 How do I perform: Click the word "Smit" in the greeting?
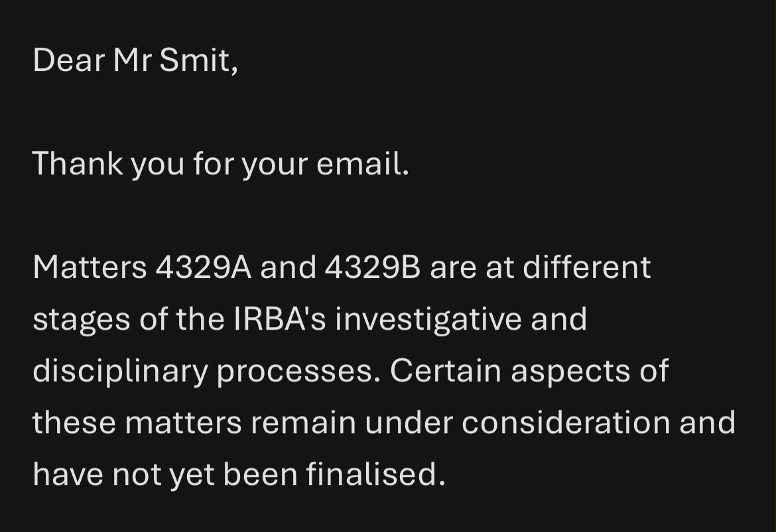195,60
